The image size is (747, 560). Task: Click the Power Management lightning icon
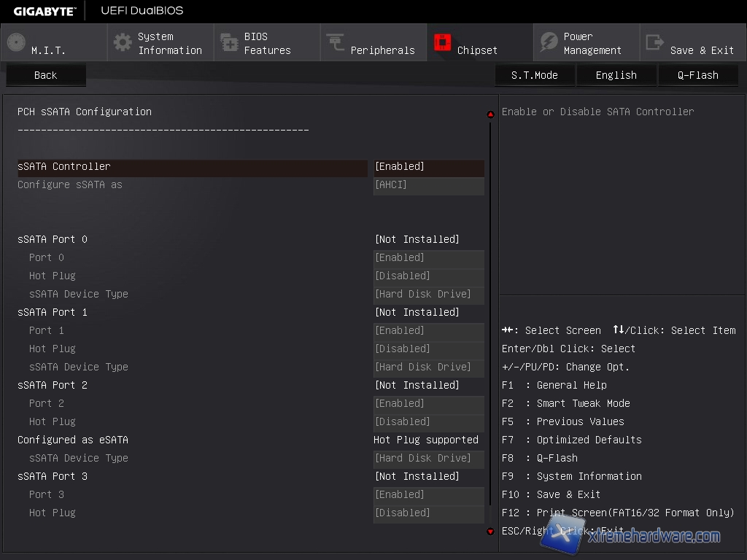549,42
